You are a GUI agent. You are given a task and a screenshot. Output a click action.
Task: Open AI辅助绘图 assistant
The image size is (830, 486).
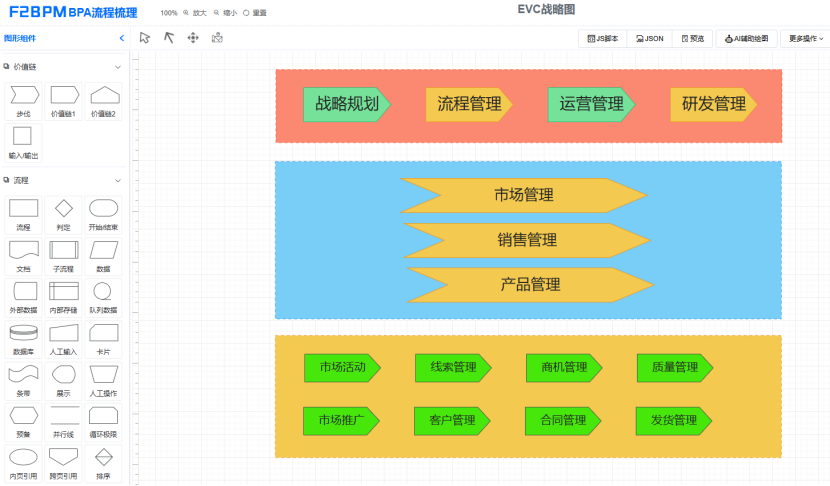[747, 39]
